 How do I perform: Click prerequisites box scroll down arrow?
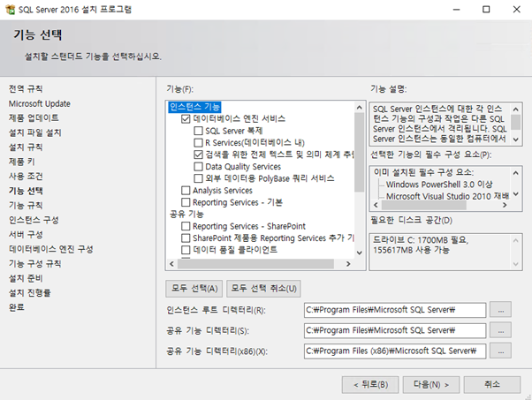coord(516,194)
